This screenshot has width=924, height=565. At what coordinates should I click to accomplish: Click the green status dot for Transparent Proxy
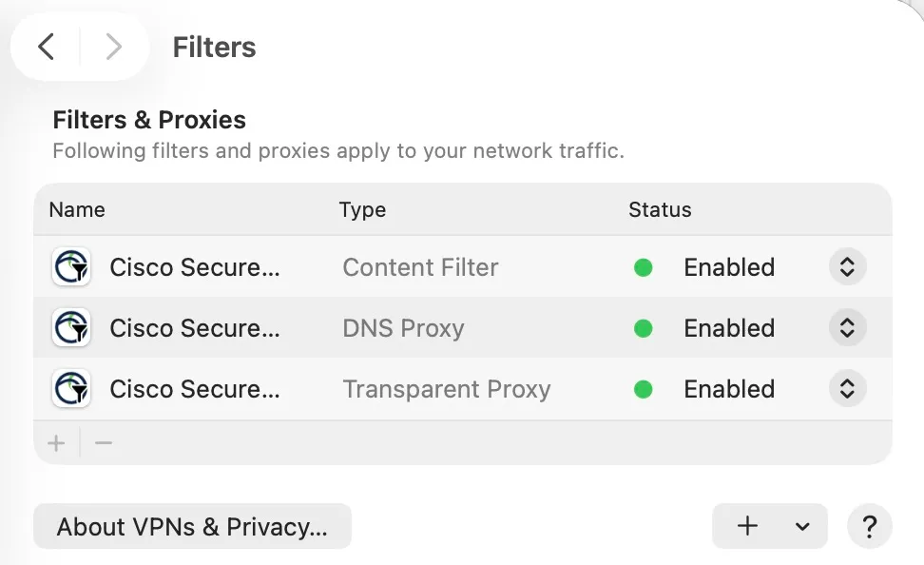coord(644,389)
